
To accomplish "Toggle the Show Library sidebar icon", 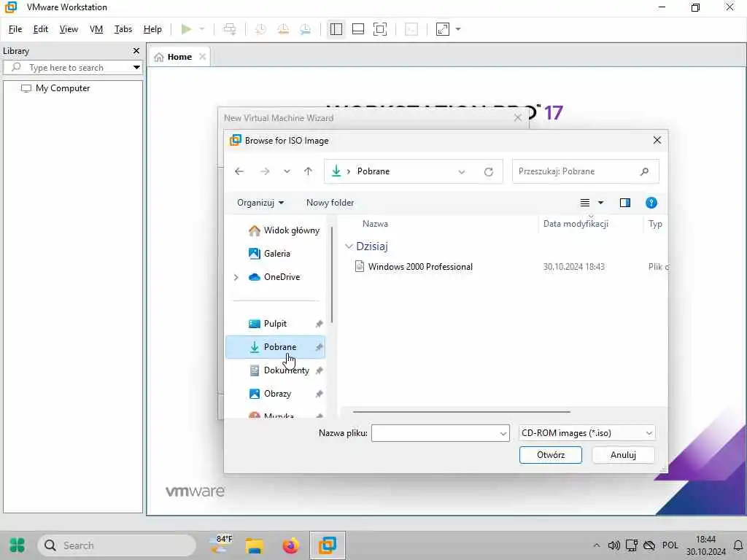I will coord(336,29).
